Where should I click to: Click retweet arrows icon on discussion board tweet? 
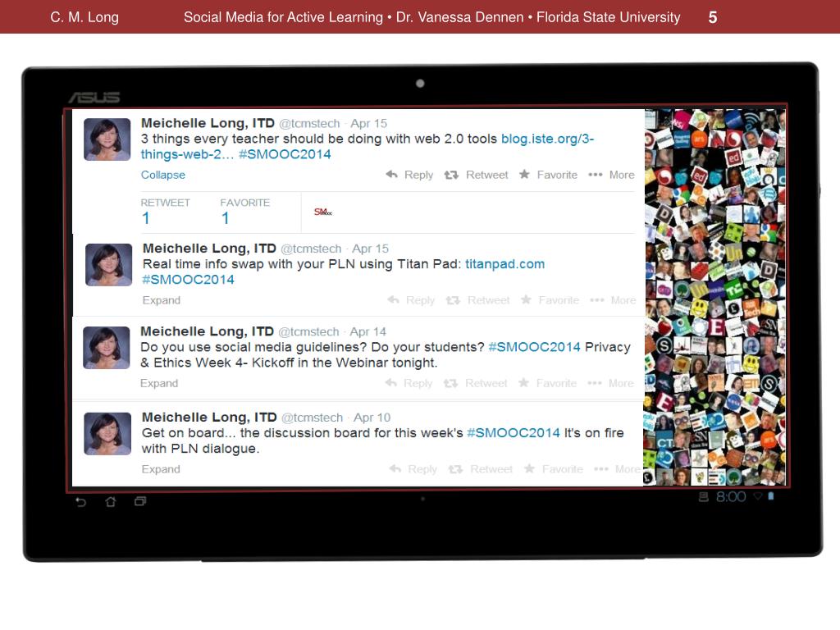pyautogui.click(x=455, y=468)
